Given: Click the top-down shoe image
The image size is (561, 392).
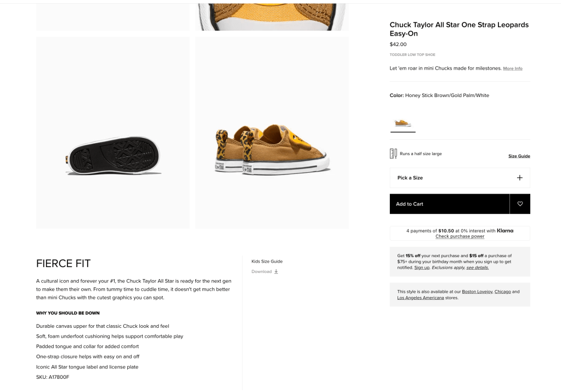Looking at the screenshot, I should [272, 16].
